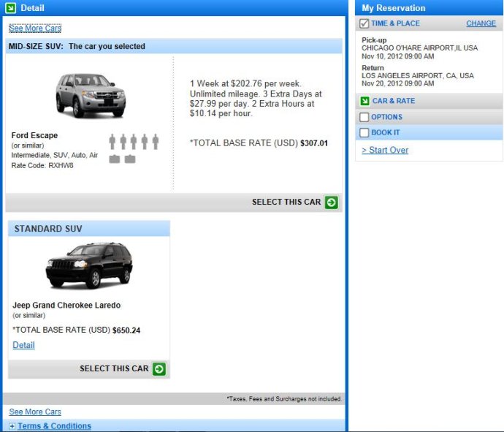The width and height of the screenshot is (504, 432).
Task: Check the BOOK IT step checkbox
Action: tap(364, 132)
